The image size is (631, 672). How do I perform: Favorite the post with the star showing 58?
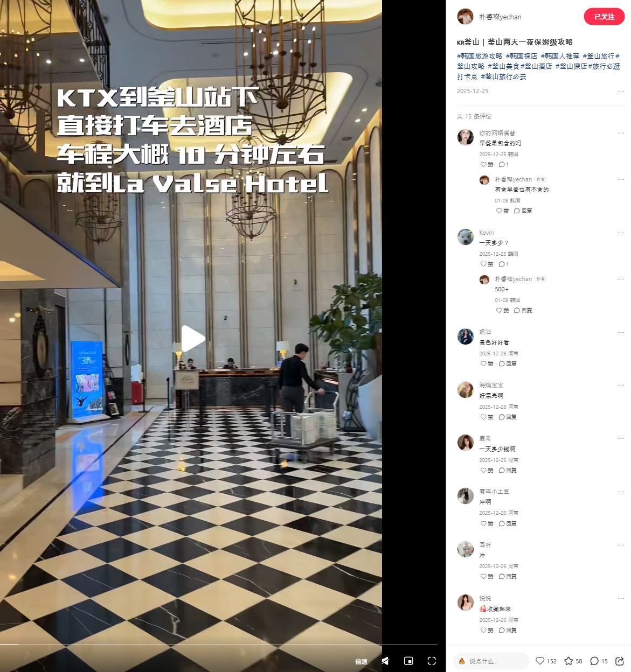tap(573, 661)
